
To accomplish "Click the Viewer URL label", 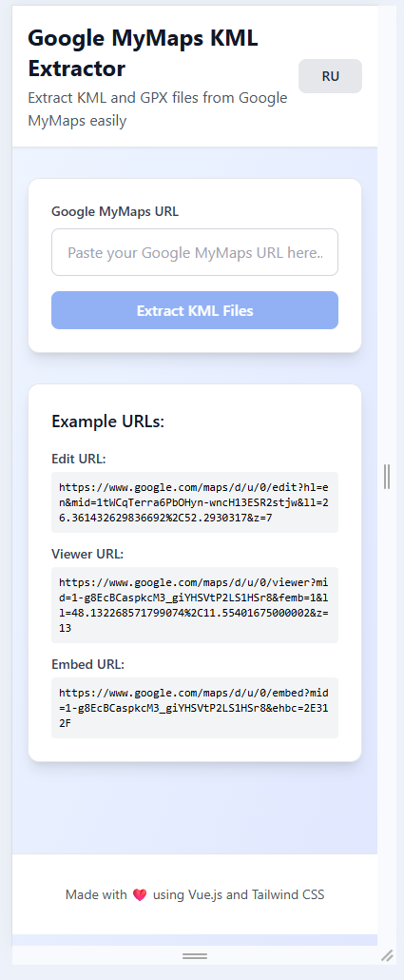I will (87, 554).
